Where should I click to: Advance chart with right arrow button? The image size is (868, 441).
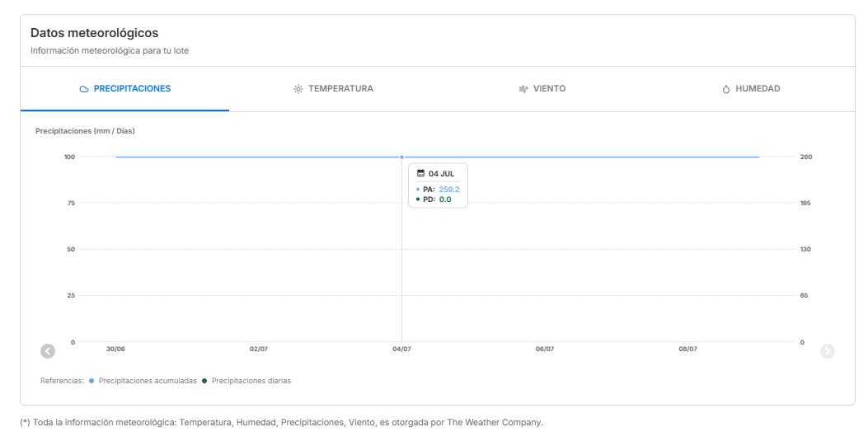click(x=827, y=351)
